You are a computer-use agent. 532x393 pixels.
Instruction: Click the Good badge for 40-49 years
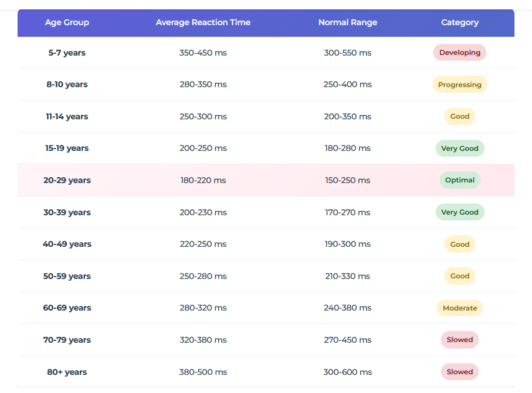[460, 244]
